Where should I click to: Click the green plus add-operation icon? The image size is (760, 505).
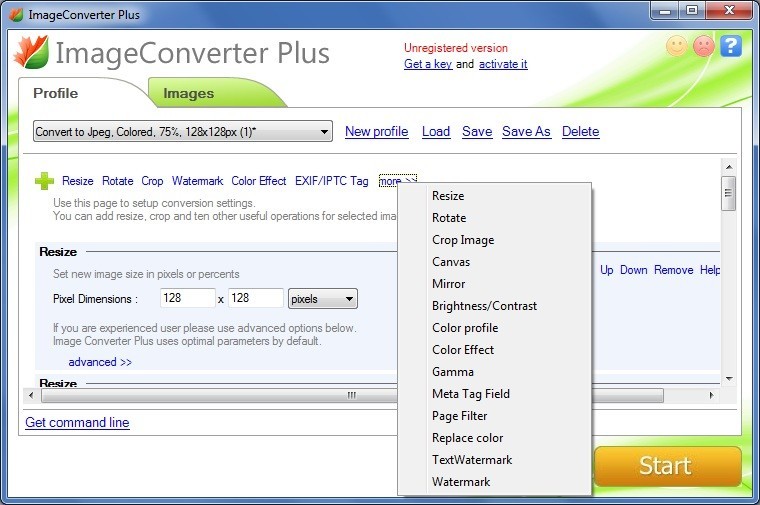(x=45, y=181)
